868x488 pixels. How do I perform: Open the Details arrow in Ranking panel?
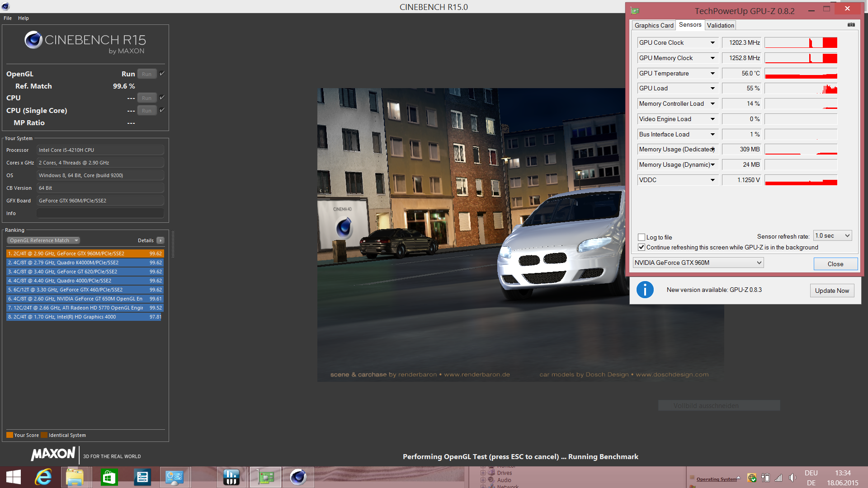[x=160, y=240]
